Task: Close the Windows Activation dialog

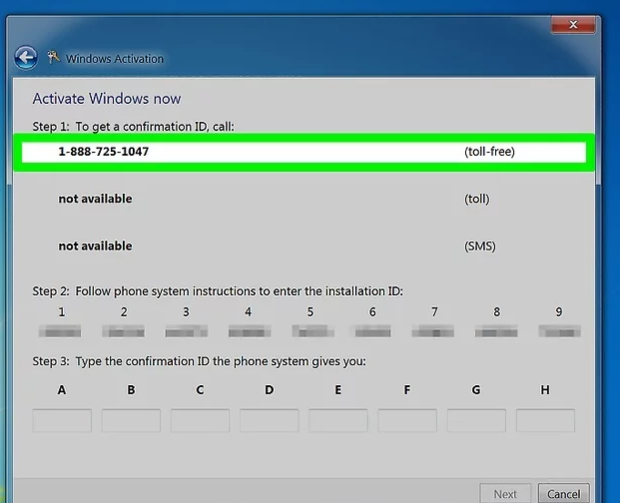Action: 573,25
